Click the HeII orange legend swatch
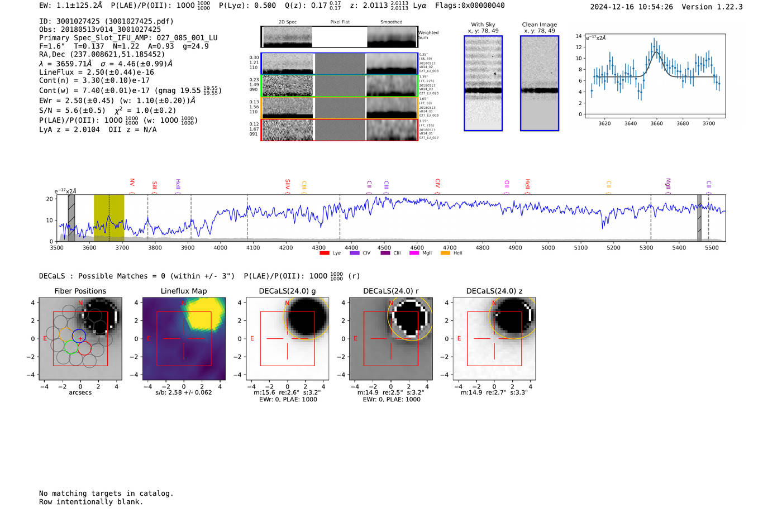 [445, 253]
